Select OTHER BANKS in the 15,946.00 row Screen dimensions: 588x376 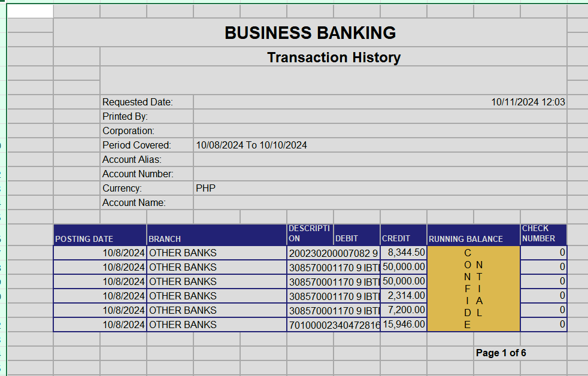pos(216,325)
